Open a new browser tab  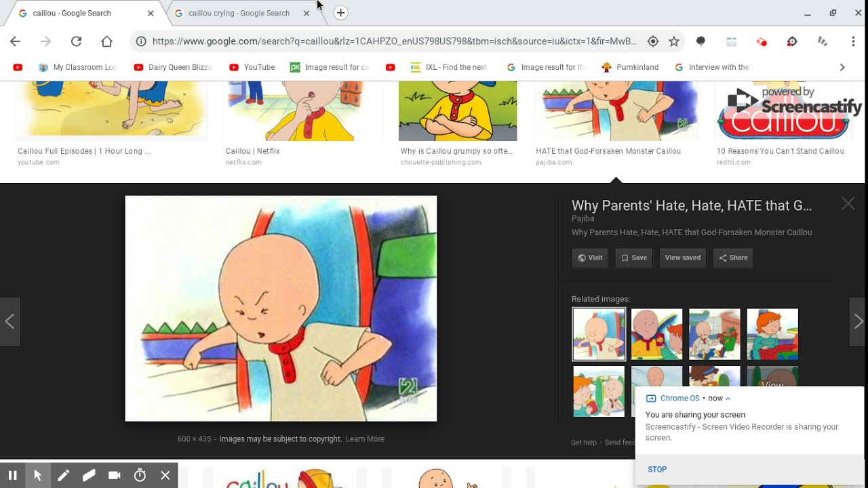pyautogui.click(x=340, y=13)
